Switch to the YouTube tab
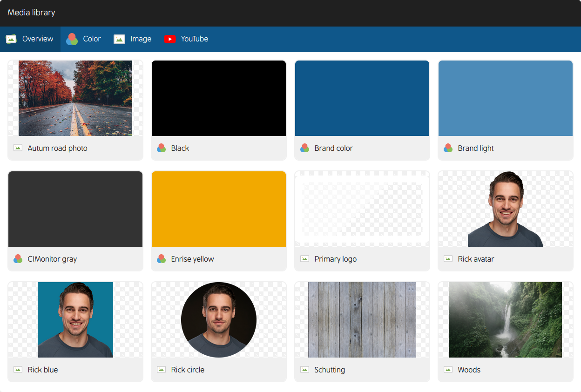 point(186,39)
